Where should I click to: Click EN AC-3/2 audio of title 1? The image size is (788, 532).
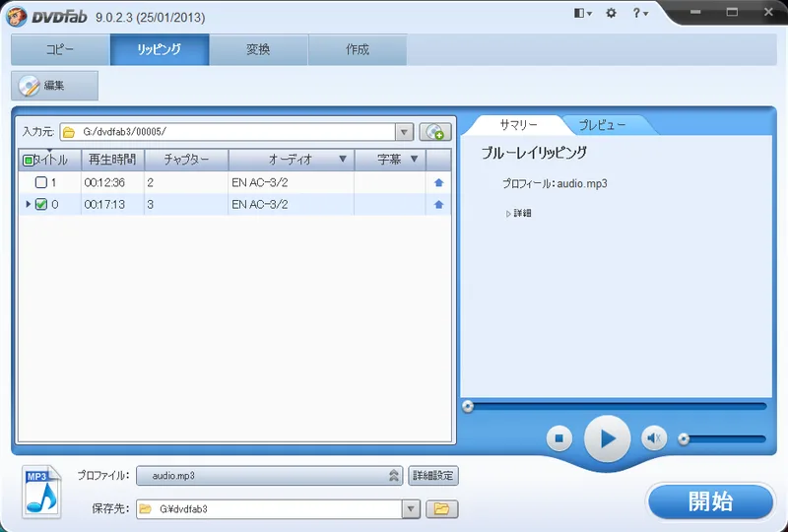coord(260,182)
